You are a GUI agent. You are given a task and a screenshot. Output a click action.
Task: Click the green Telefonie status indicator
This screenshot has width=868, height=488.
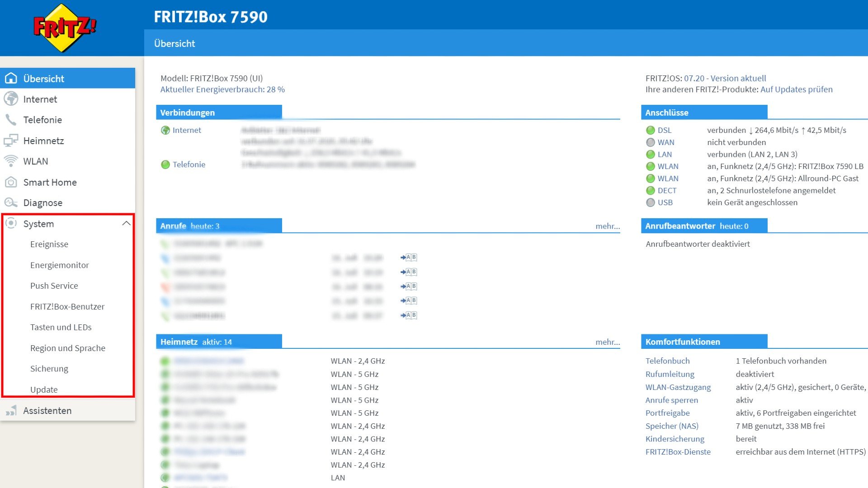point(165,164)
